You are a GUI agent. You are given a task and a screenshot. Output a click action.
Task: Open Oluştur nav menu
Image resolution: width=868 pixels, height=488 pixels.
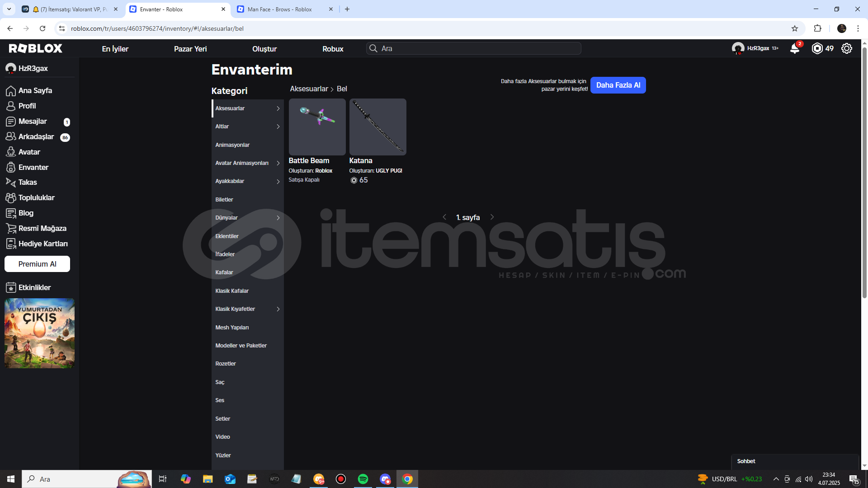pyautogui.click(x=264, y=49)
